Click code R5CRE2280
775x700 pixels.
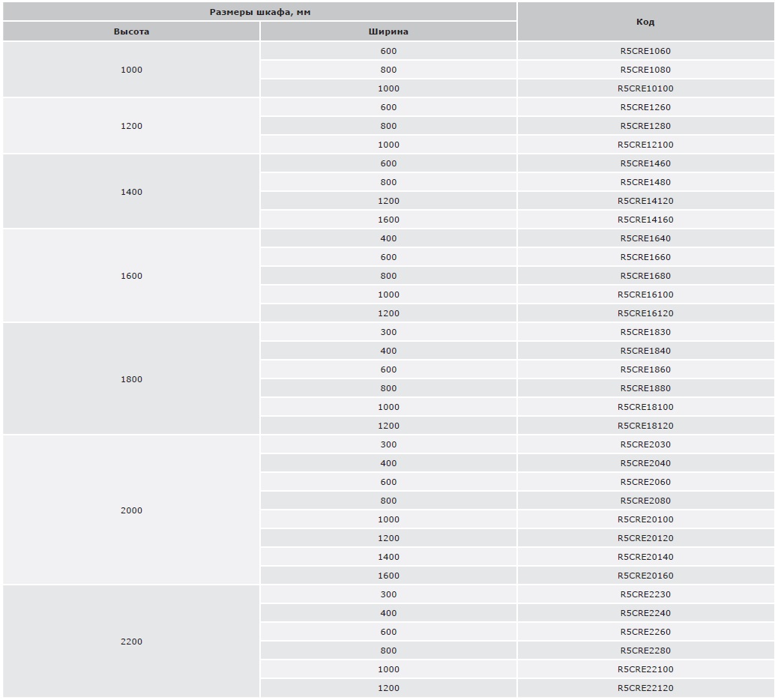coord(645,651)
